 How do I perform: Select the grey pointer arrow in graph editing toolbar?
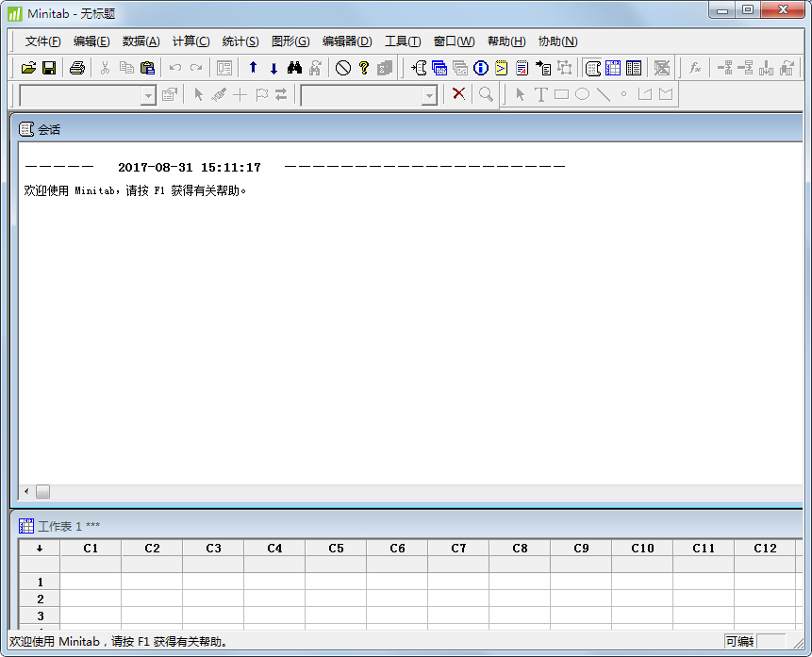[x=198, y=95]
